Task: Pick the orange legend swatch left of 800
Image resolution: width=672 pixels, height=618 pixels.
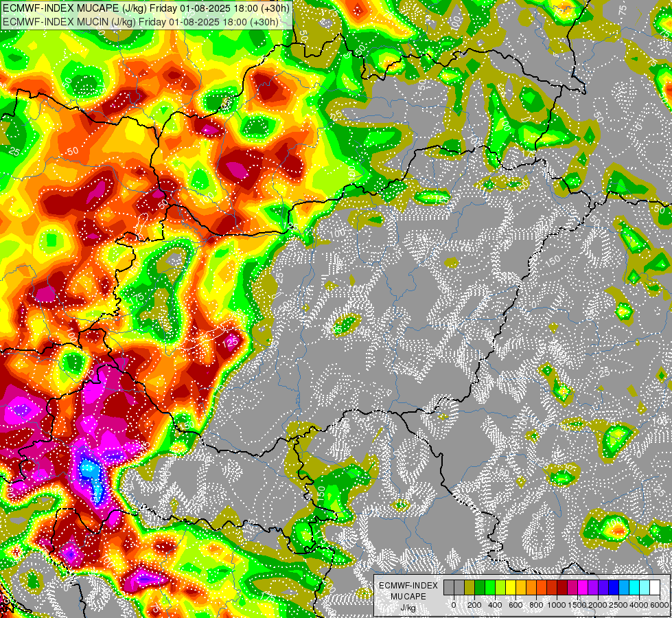Action: coord(531,587)
